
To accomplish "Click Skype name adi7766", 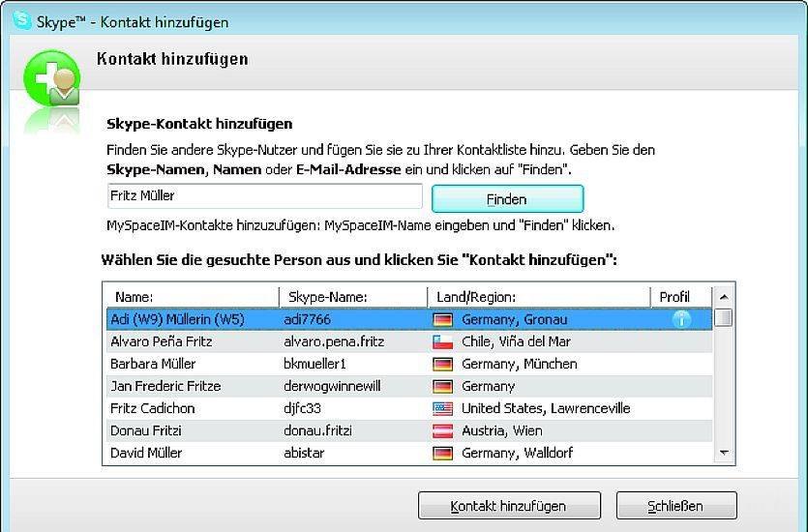I will tap(307, 319).
